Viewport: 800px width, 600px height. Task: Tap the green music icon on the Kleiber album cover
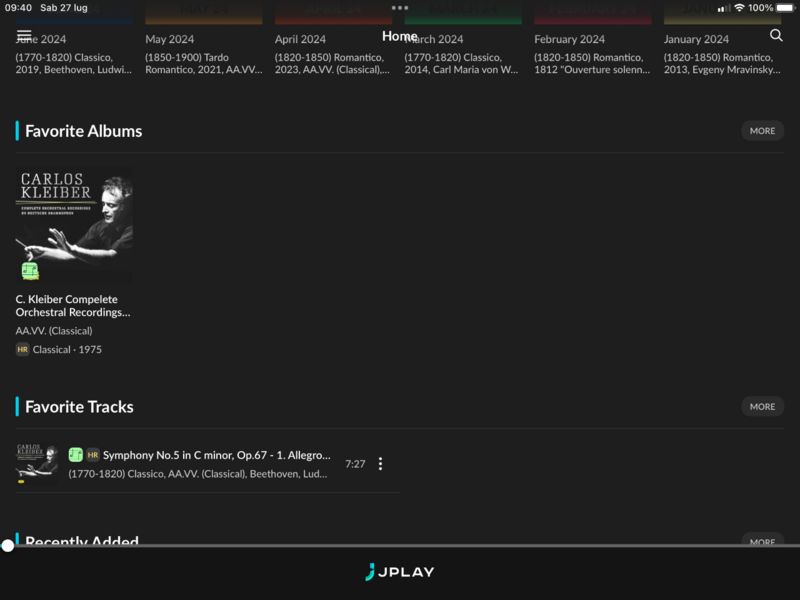point(30,271)
